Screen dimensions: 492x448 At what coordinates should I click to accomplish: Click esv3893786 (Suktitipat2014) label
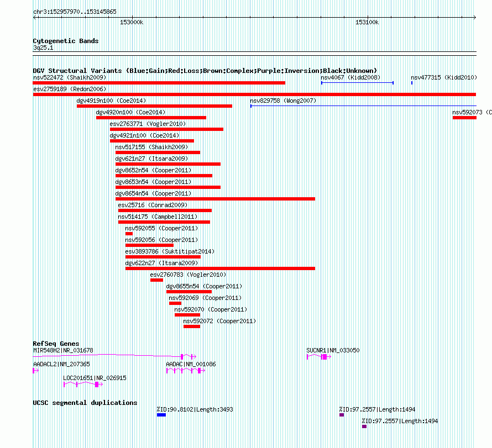(x=170, y=251)
